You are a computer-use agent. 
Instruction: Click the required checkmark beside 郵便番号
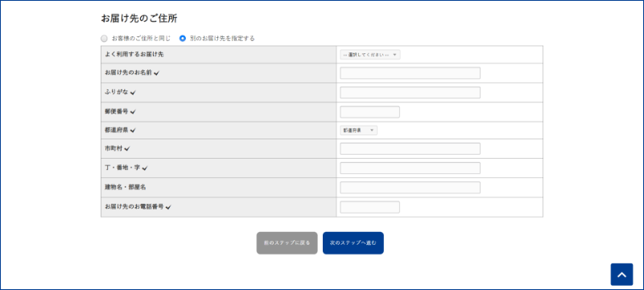(x=133, y=112)
